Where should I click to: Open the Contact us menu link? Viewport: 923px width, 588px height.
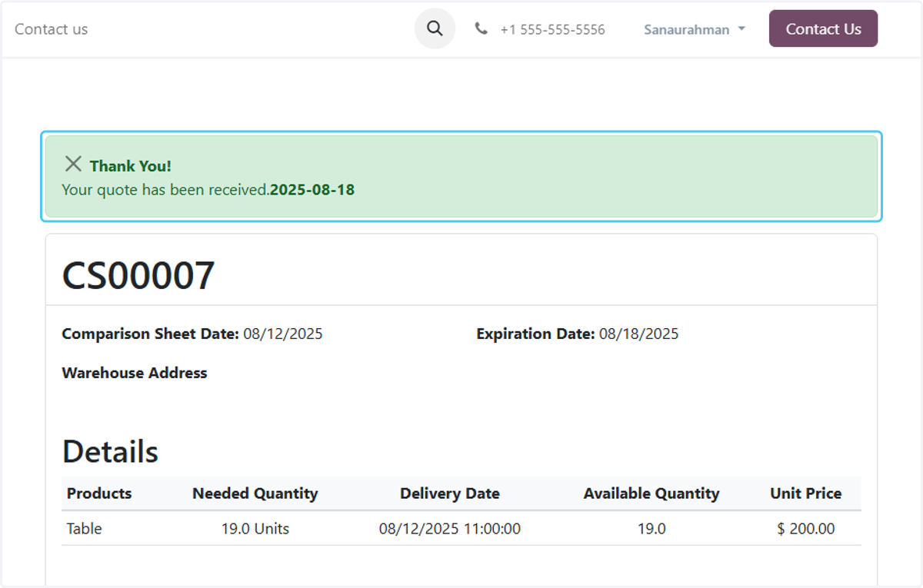(x=51, y=29)
